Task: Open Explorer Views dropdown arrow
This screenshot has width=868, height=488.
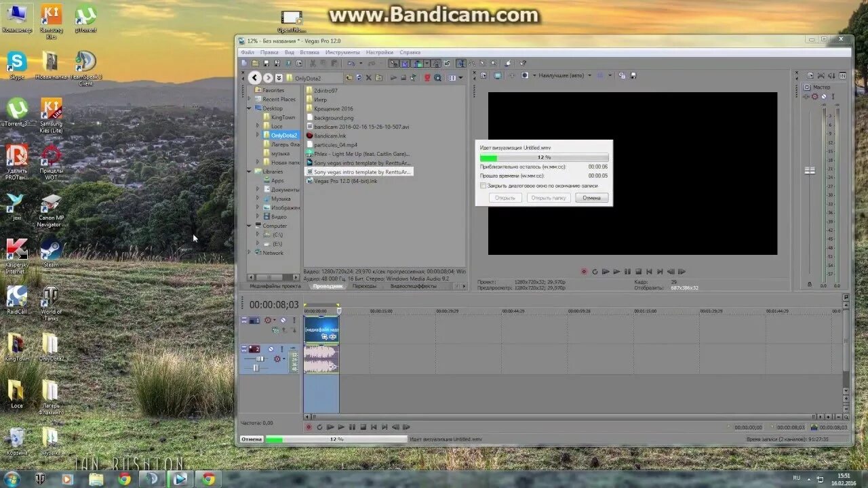Action: click(460, 78)
